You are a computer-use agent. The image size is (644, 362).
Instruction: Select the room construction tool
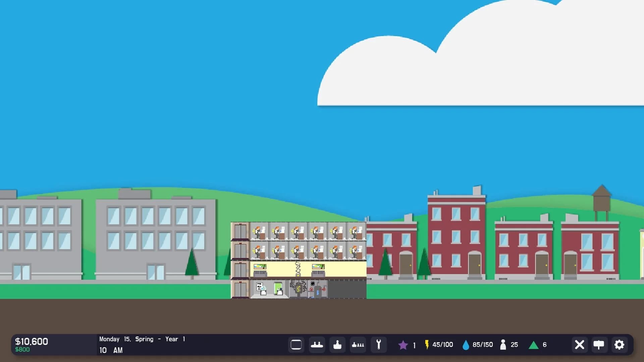coord(296,345)
